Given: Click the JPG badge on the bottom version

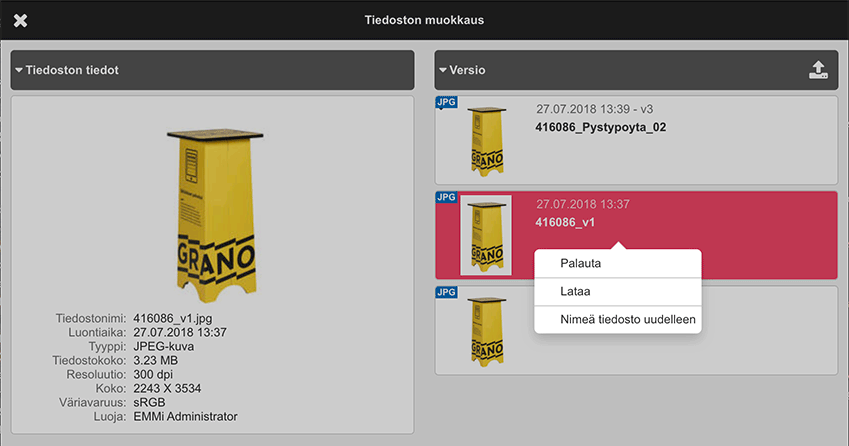Looking at the screenshot, I should (x=447, y=292).
